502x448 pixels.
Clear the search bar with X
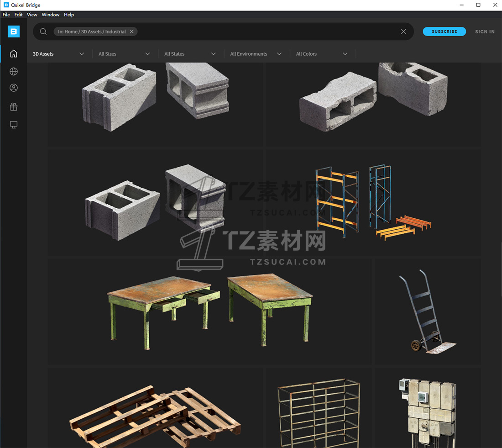[x=403, y=32]
